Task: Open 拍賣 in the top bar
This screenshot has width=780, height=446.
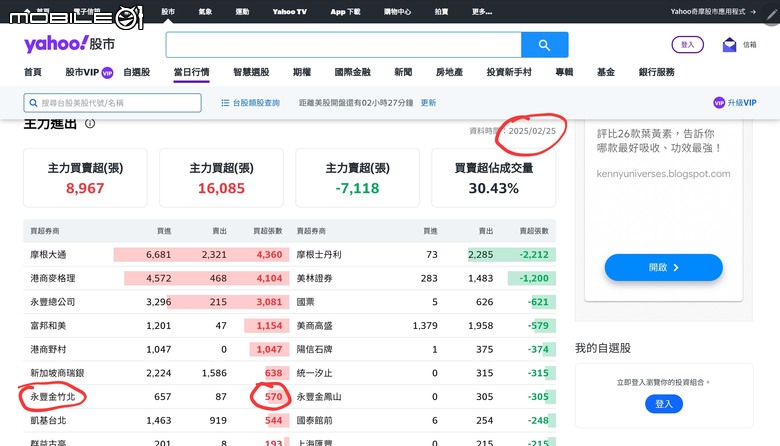Action: coord(441,11)
